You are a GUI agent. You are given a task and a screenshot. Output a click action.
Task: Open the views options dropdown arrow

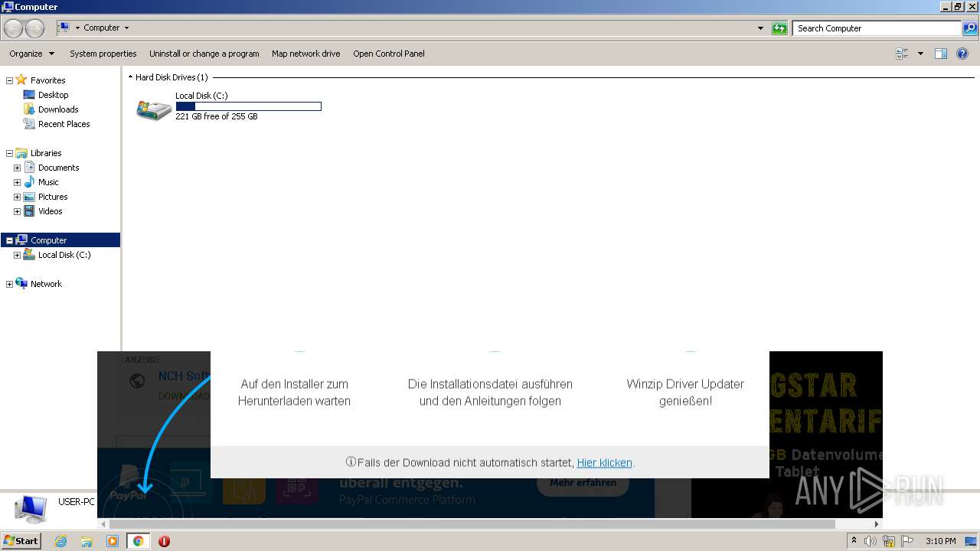[920, 54]
